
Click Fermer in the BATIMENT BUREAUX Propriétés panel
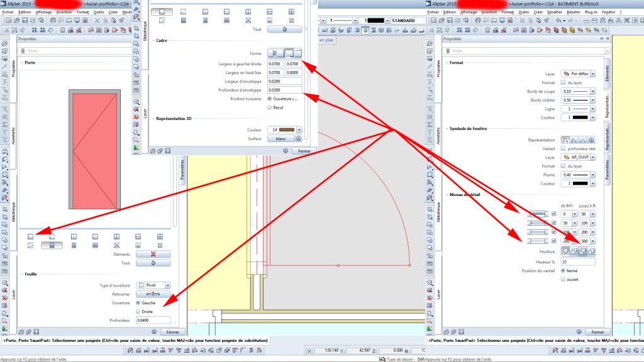tap(597, 332)
